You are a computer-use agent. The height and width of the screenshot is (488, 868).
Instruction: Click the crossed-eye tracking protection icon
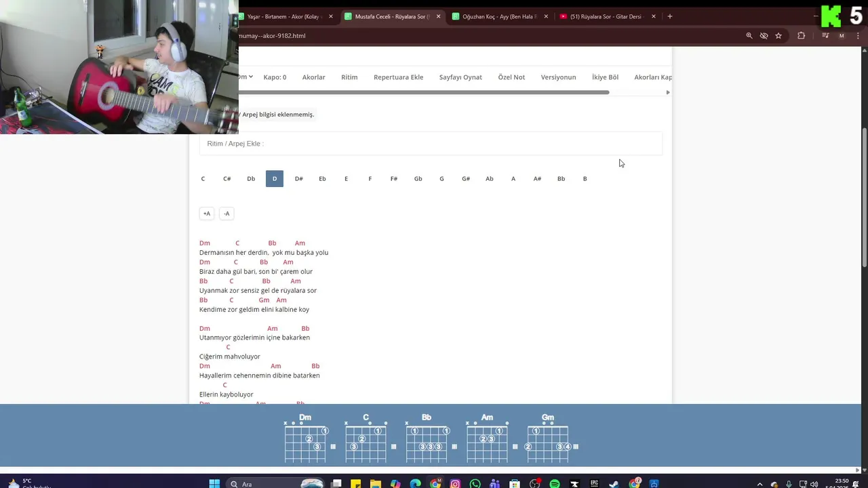[764, 36]
